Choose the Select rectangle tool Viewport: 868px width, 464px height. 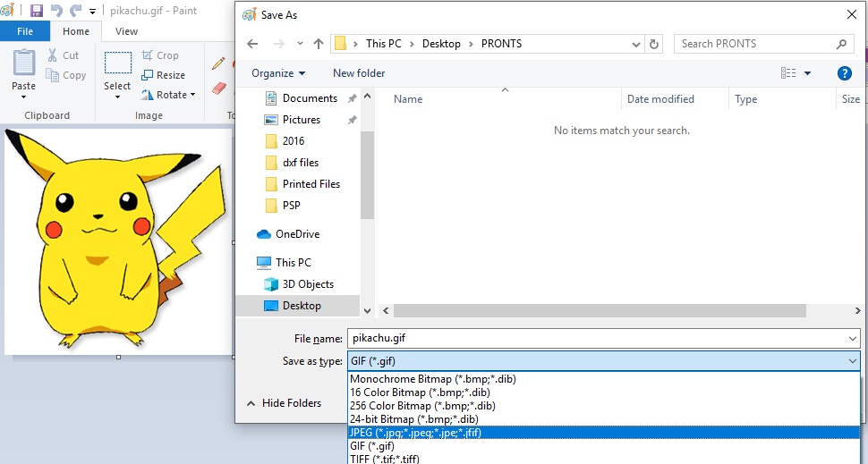tap(117, 63)
